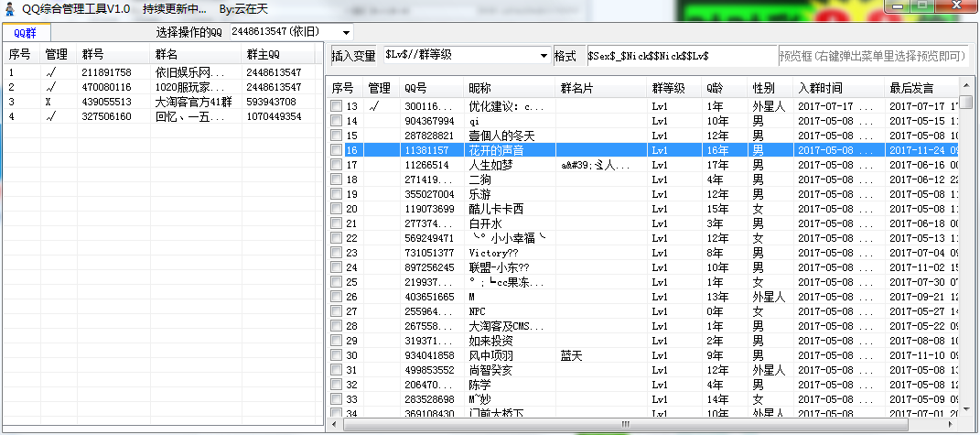Click the member list vertical scrollbar up arrow
Image resolution: width=980 pixels, height=435 pixels.
966,102
